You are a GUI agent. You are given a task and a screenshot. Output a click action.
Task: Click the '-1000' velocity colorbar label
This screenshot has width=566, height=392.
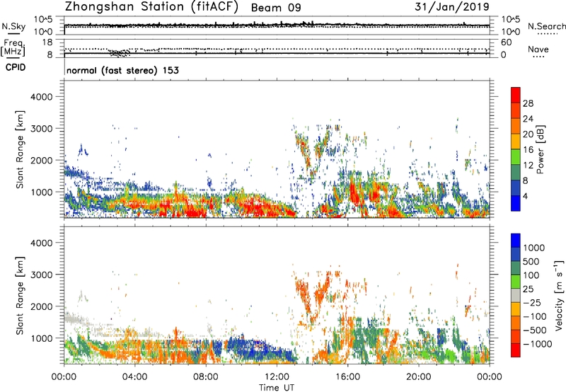pyautogui.click(x=538, y=344)
